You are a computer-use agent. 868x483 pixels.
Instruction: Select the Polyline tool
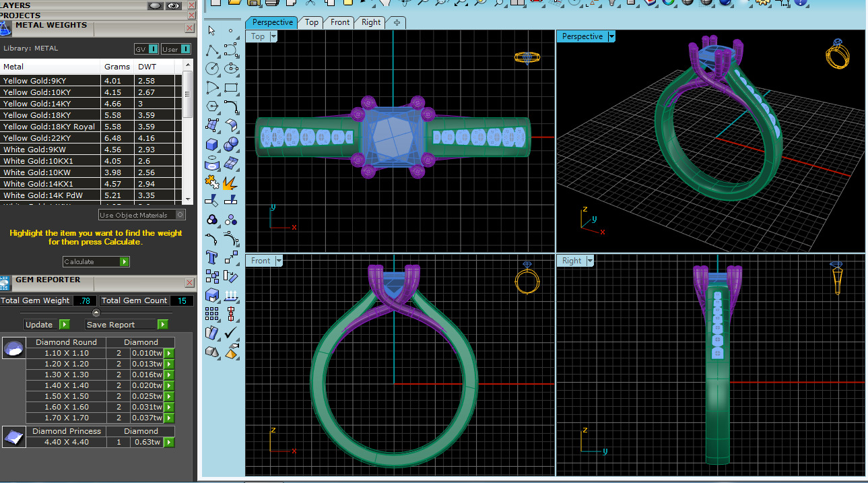coord(212,50)
